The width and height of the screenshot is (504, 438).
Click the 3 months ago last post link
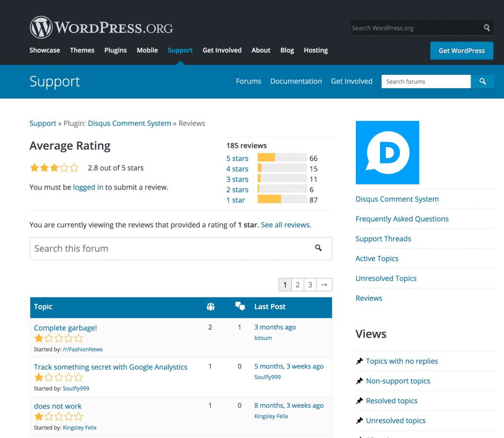(x=275, y=327)
